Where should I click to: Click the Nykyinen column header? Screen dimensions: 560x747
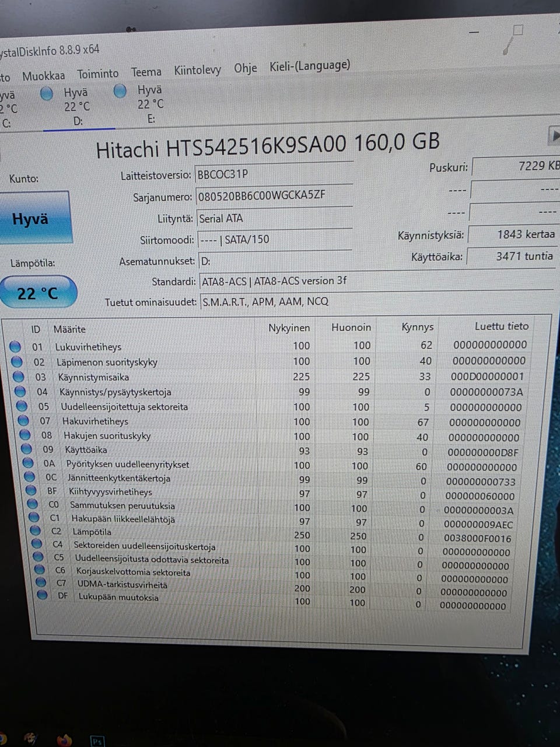click(289, 328)
